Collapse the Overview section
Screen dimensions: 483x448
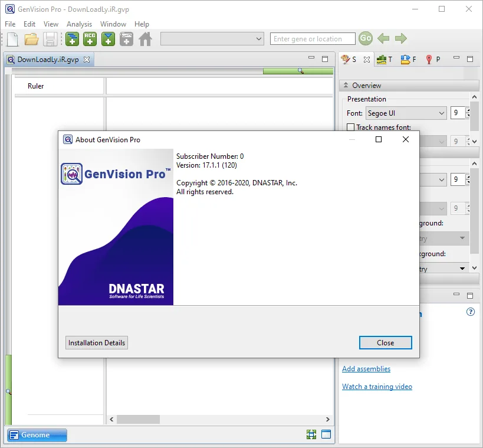(x=346, y=85)
